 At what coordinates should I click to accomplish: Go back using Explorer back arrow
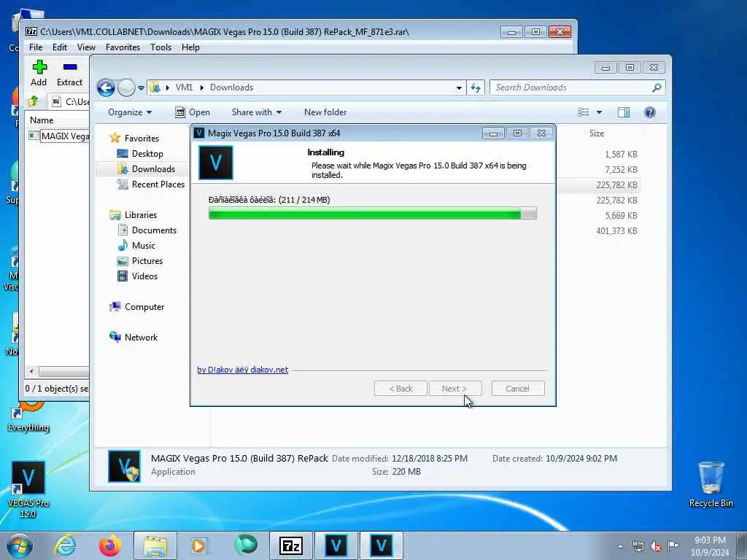106,87
